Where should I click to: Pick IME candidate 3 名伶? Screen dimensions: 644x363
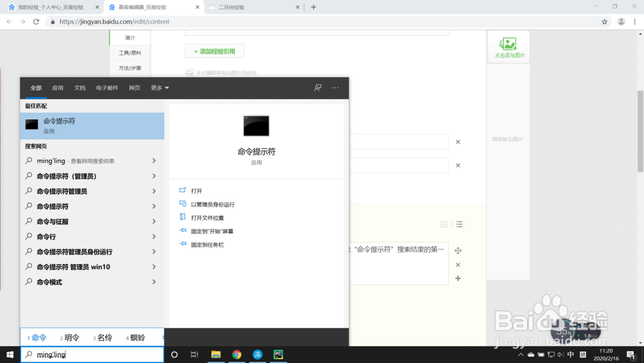pos(102,337)
